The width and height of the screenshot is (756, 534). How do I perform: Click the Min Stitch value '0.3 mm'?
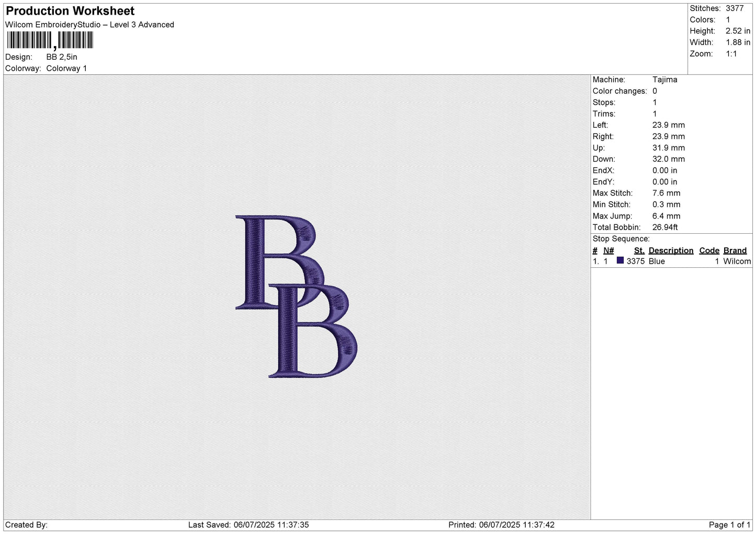666,204
